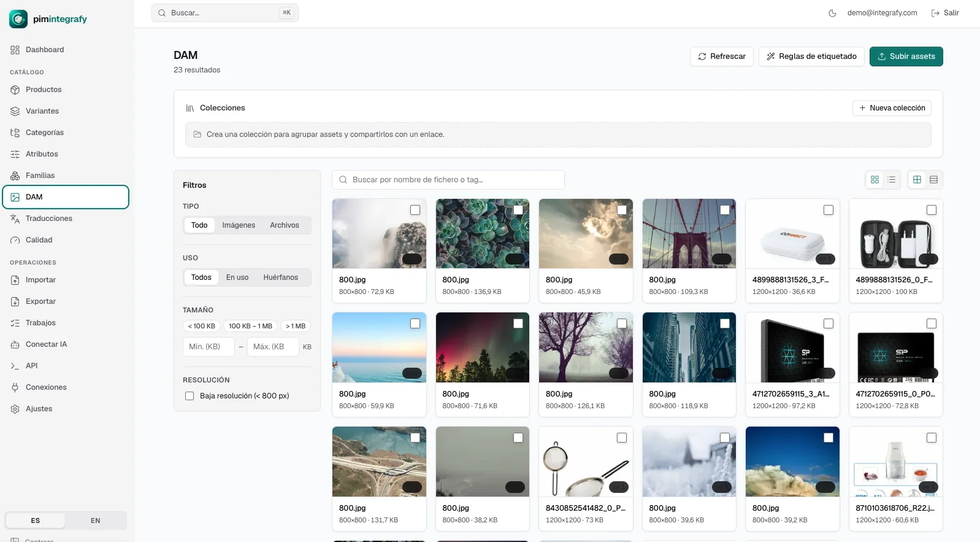Click Refrescar button
980x542 pixels.
tap(722, 56)
